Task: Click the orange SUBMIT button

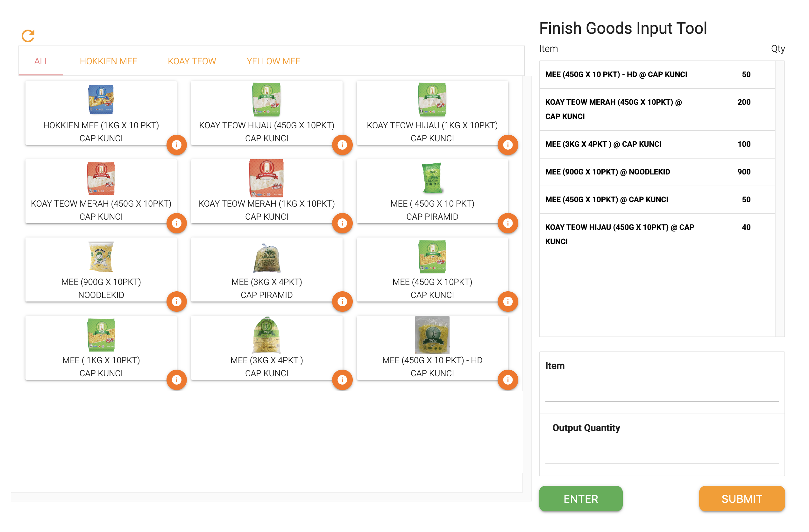Action: tap(742, 498)
